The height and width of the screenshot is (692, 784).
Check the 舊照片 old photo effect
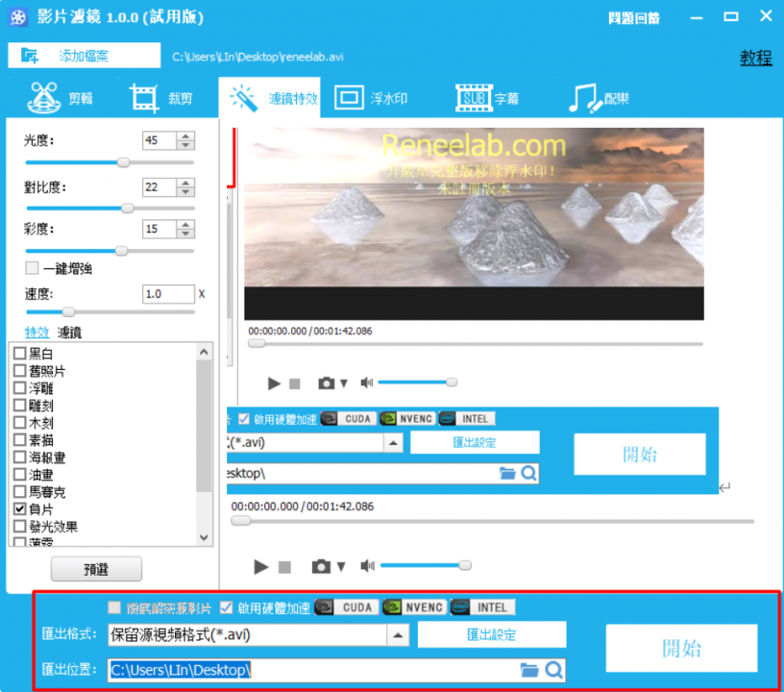(x=19, y=371)
